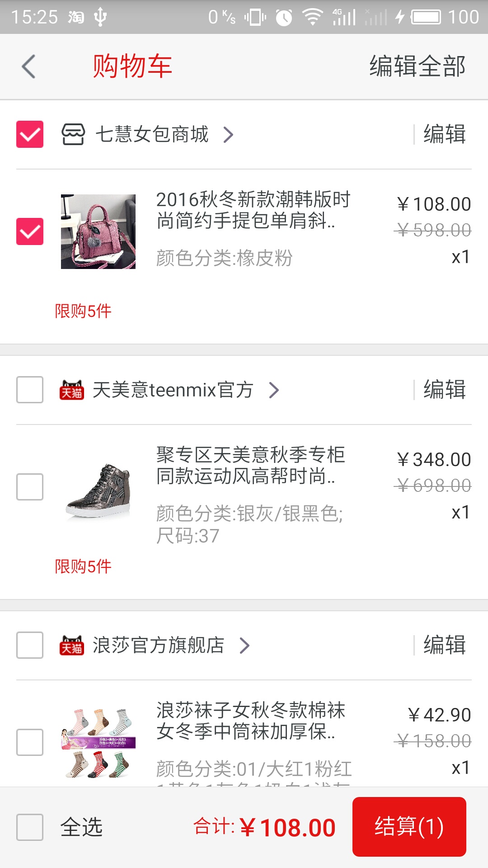Open the pink handbag product thumbnail
The image size is (488, 868).
pyautogui.click(x=98, y=231)
